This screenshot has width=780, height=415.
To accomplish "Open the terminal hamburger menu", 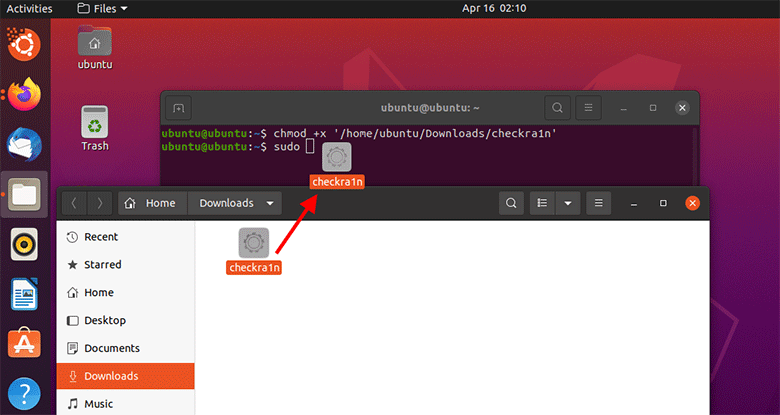I will coord(588,107).
